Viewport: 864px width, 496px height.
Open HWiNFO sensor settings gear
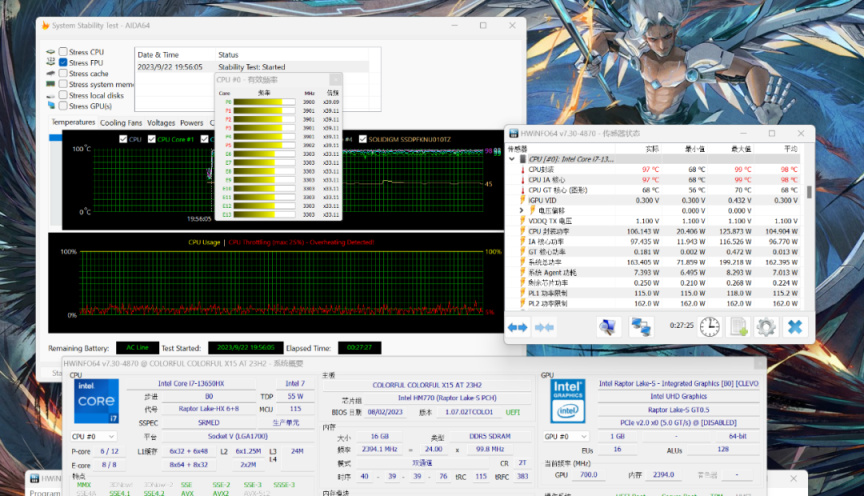tap(766, 327)
